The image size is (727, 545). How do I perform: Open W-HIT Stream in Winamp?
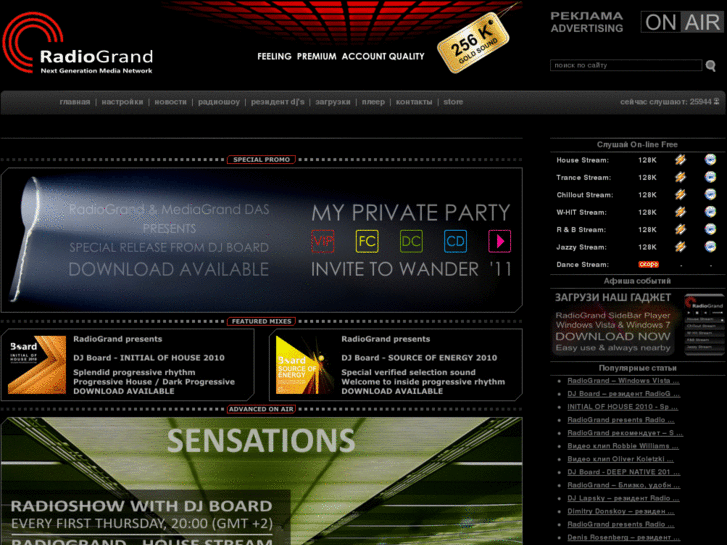(680, 212)
